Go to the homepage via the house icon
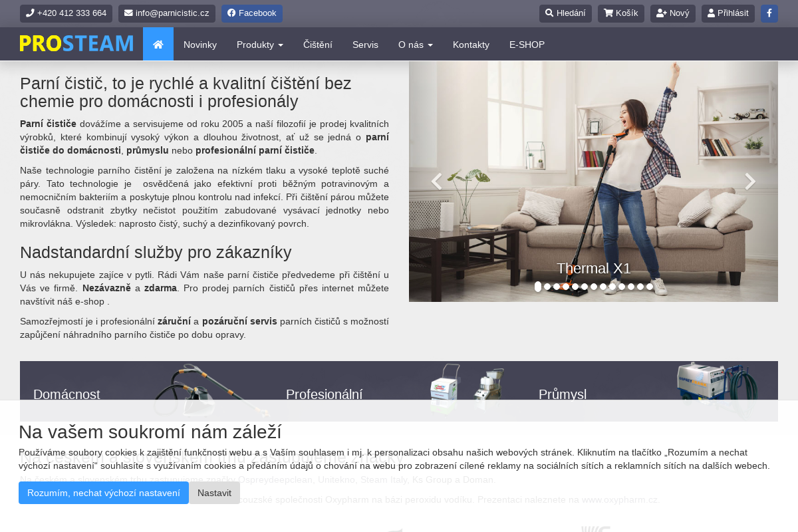This screenshot has height=532, width=798. 158,43
